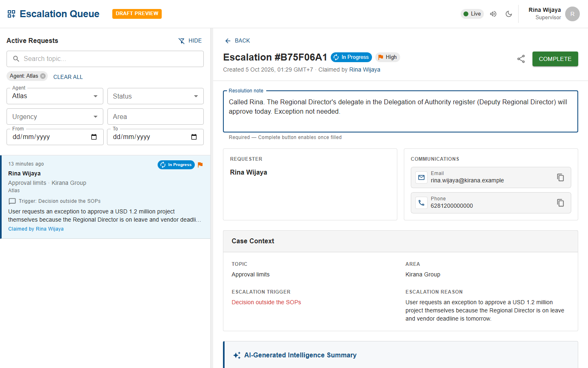The image size is (588, 368).
Task: Remove the Agent: Atlas filter chip
Action: [43, 76]
